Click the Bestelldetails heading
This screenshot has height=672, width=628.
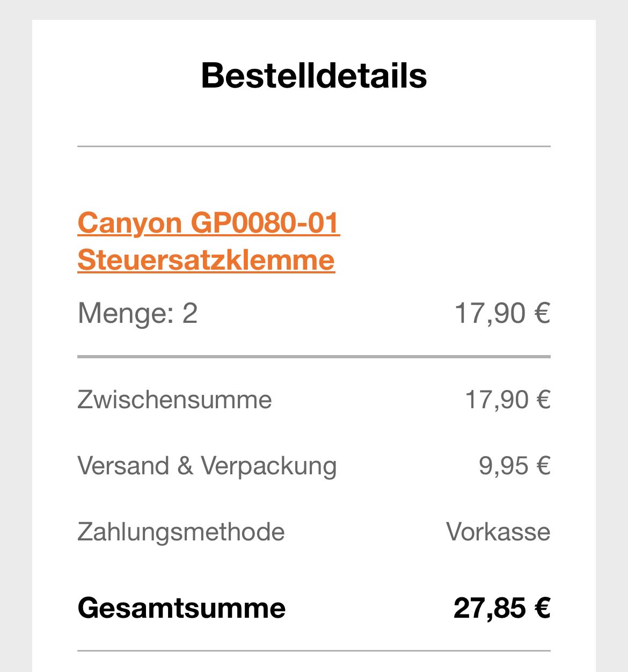(x=314, y=76)
